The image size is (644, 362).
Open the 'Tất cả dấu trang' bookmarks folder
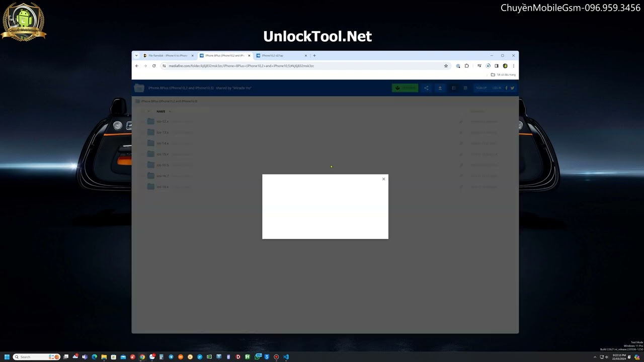point(503,75)
